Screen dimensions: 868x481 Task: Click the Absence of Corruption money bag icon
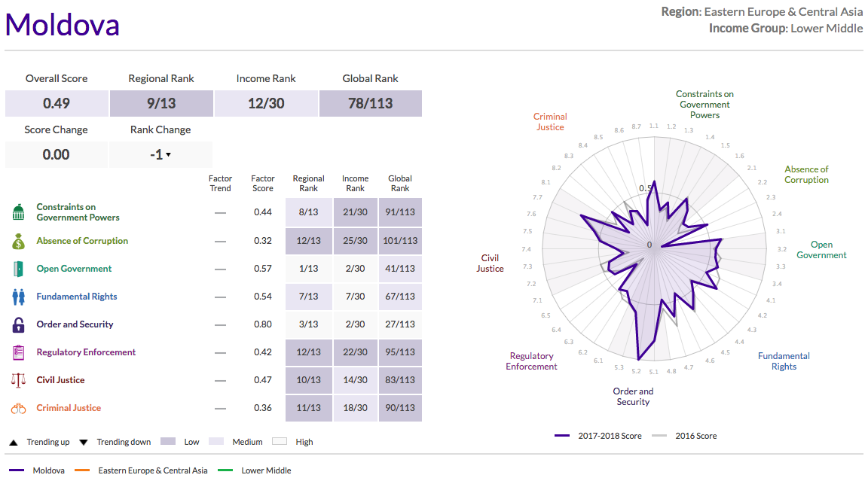click(18, 241)
